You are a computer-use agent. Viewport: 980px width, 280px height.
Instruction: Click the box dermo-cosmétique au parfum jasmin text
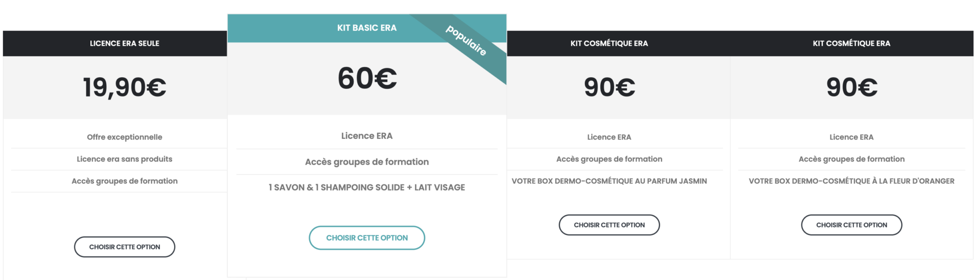click(x=609, y=181)
